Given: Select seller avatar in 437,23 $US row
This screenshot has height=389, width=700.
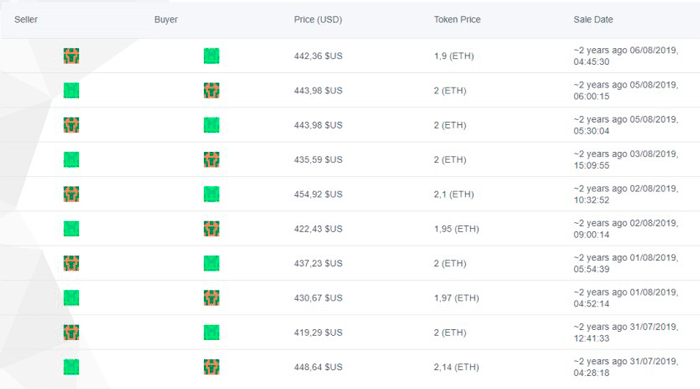Looking at the screenshot, I should click(71, 264).
